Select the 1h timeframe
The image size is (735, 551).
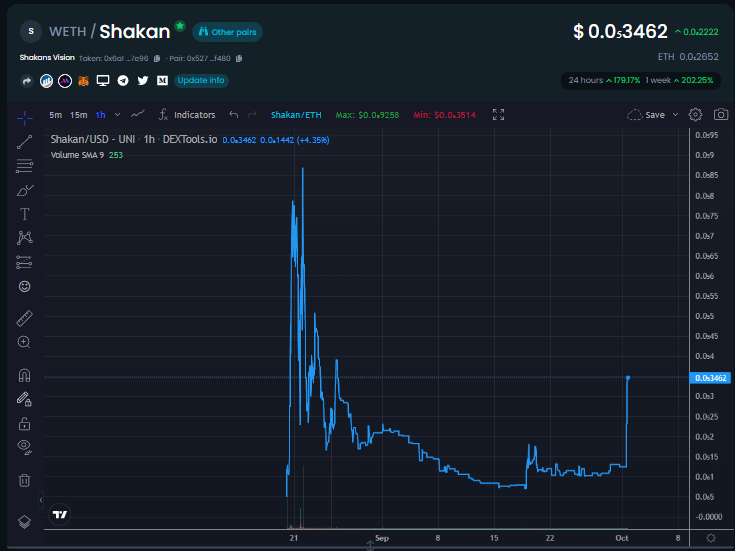pos(100,115)
